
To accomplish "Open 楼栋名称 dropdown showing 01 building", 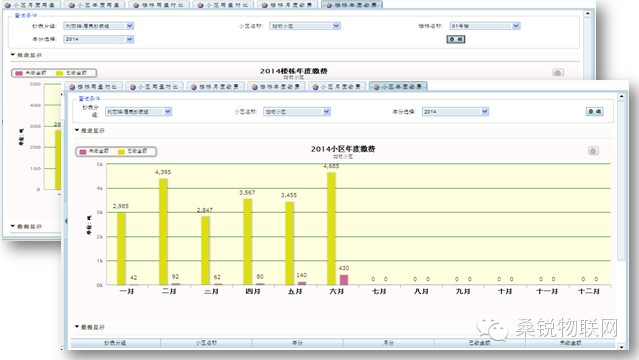I will [x=485, y=26].
